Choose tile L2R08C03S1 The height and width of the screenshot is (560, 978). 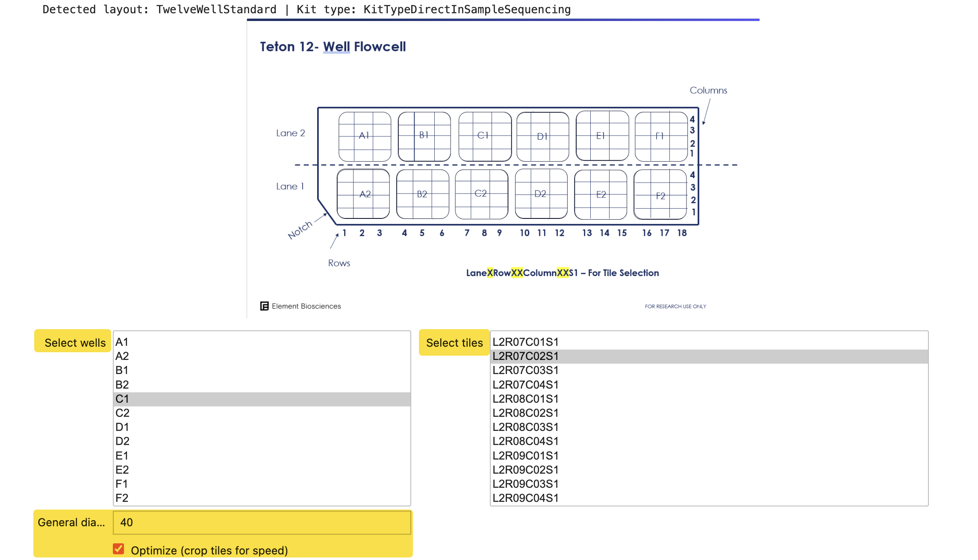pyautogui.click(x=709, y=427)
